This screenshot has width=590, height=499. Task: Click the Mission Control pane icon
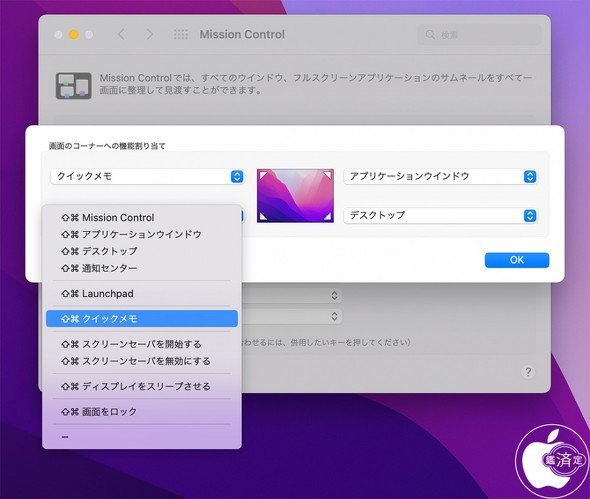pos(74,86)
